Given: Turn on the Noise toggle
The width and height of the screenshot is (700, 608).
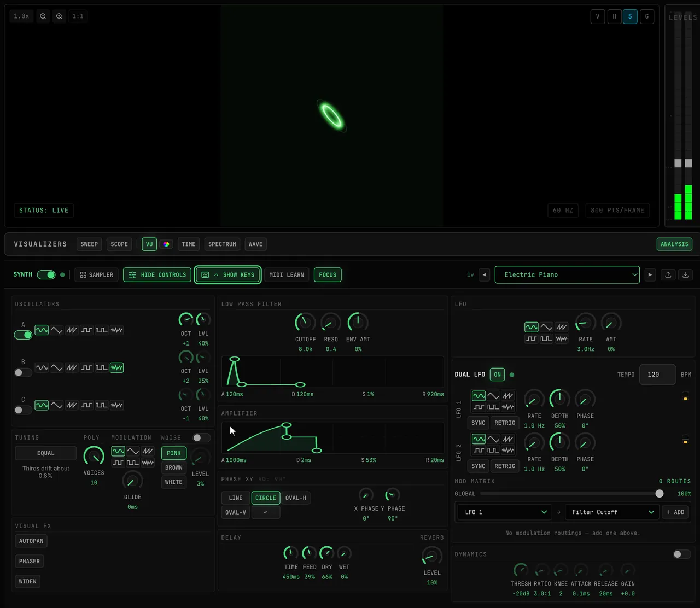Looking at the screenshot, I should (202, 438).
